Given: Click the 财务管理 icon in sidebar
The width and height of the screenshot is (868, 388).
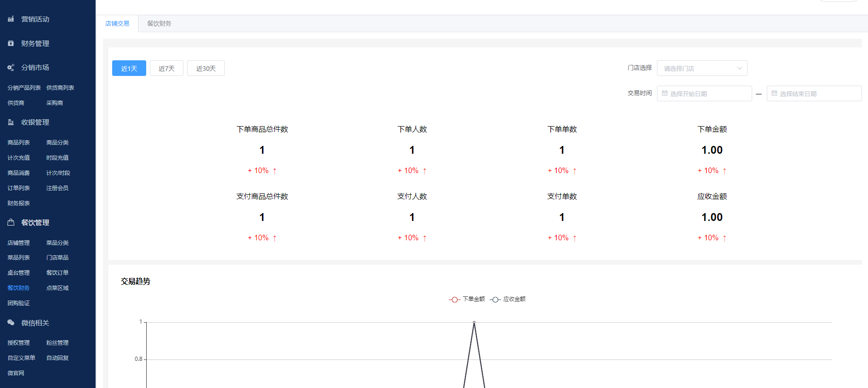Looking at the screenshot, I should click(x=11, y=43).
